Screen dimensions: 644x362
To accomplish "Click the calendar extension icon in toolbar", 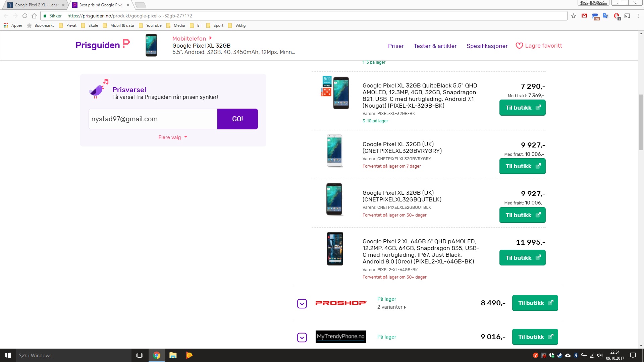I will pos(595,16).
